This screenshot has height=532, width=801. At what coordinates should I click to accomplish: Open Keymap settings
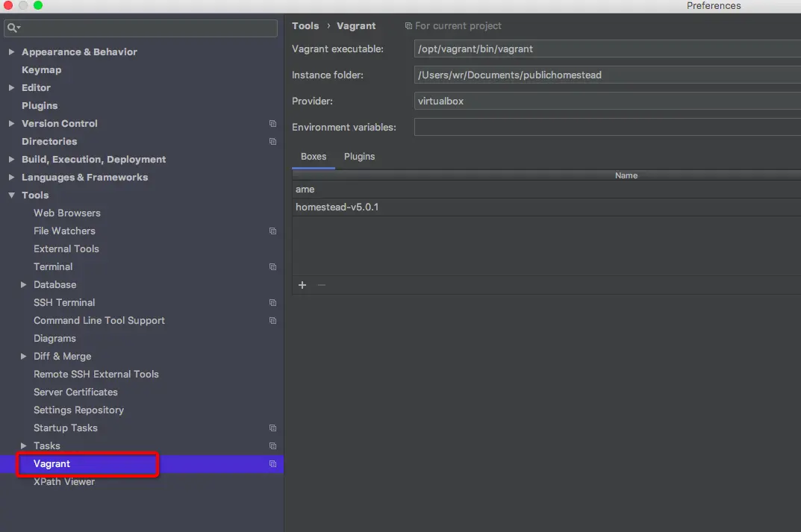pos(41,70)
